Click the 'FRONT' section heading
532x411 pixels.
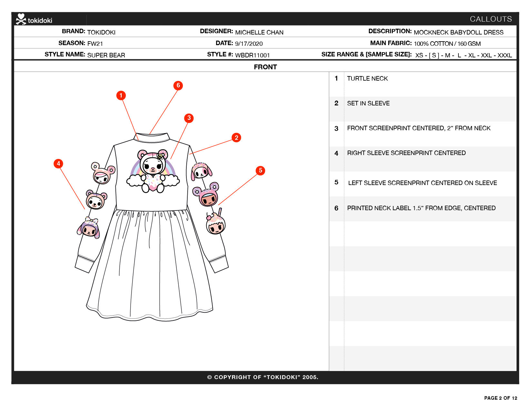pos(265,67)
